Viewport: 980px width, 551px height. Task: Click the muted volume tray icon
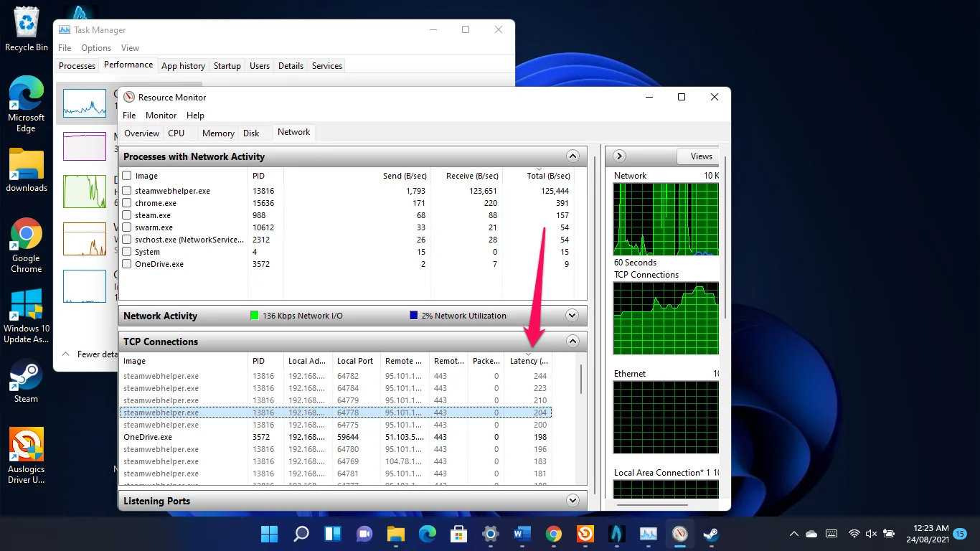click(871, 534)
